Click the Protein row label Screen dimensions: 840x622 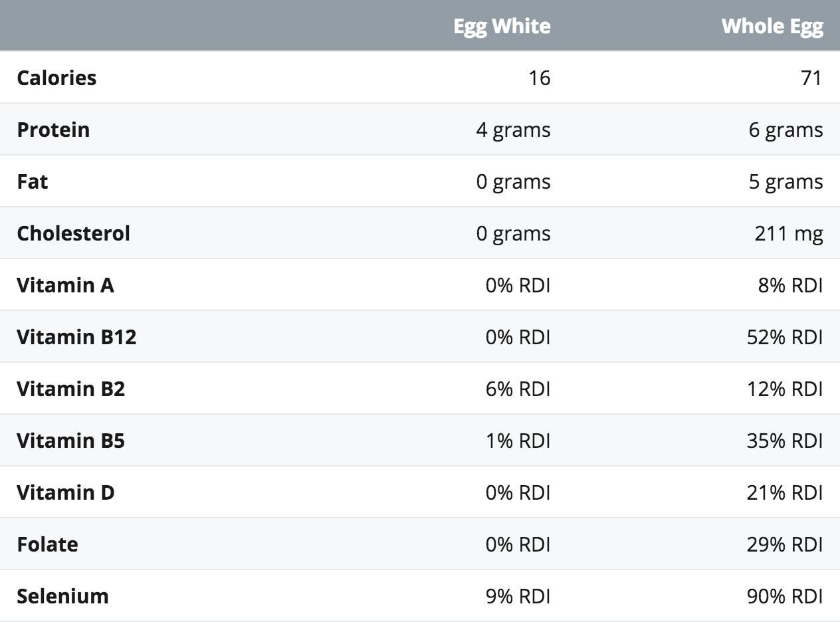(53, 130)
